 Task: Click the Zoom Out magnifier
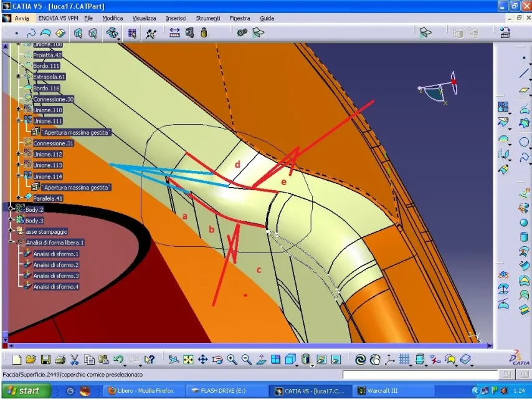tap(247, 359)
